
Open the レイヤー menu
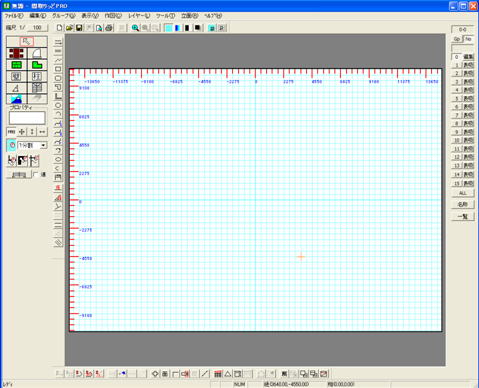[139, 16]
